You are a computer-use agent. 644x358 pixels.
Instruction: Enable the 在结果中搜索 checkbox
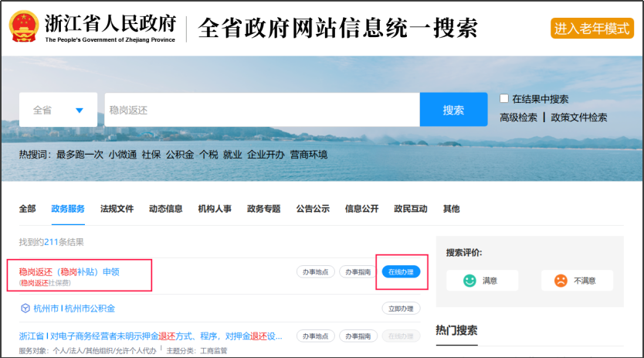[504, 98]
